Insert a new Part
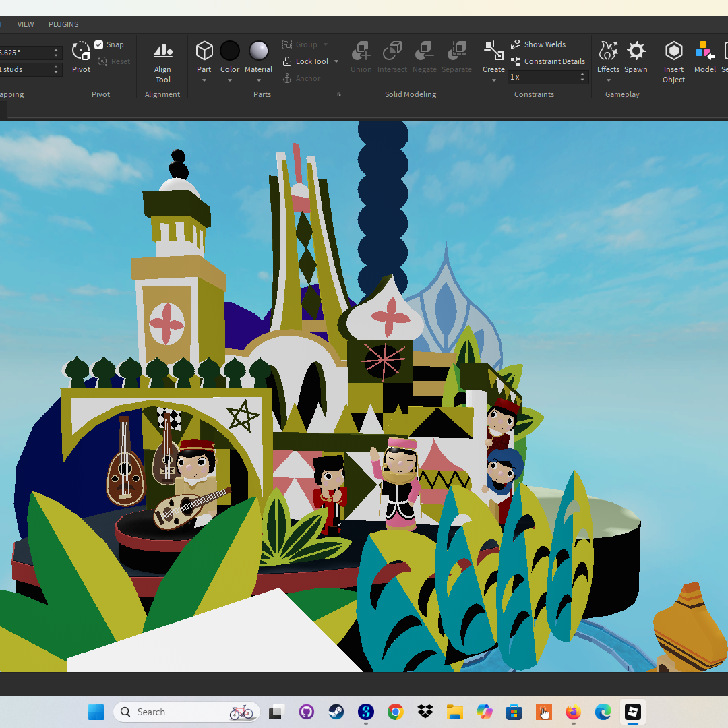The image size is (728, 728). tap(204, 57)
